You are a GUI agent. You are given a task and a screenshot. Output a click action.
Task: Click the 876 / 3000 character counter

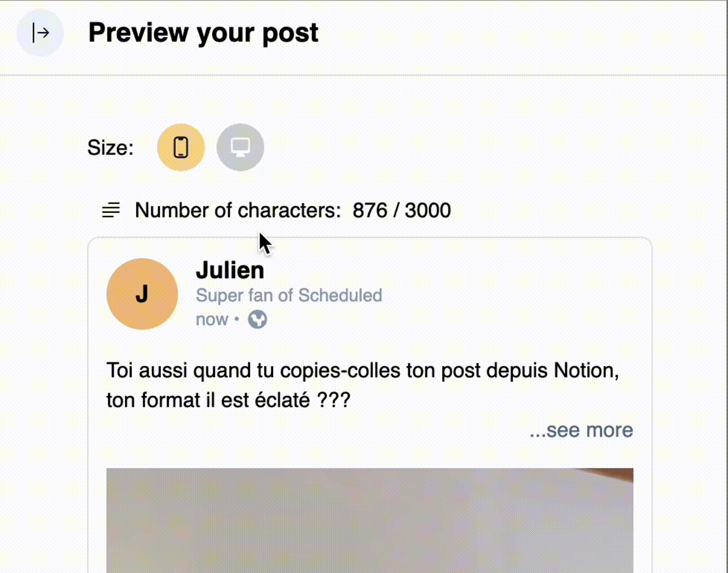click(402, 211)
